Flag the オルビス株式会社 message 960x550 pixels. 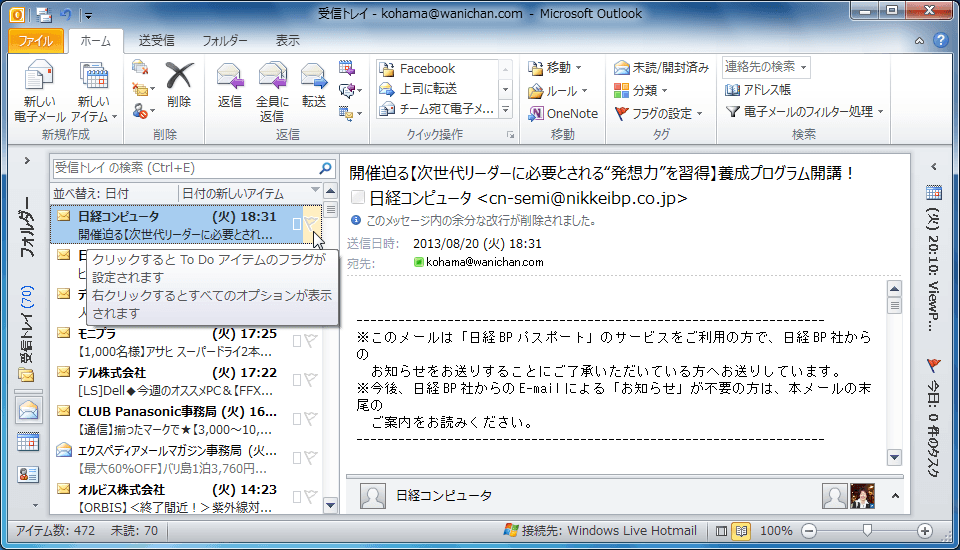point(311,497)
